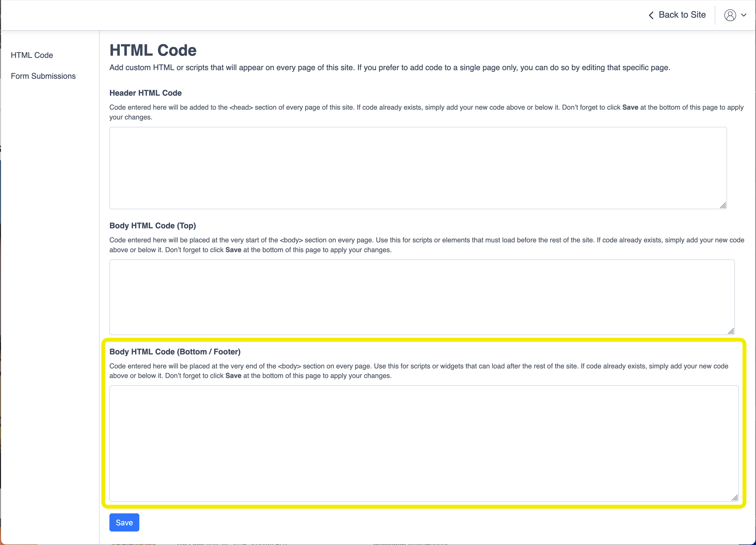The width and height of the screenshot is (756, 545).
Task: Open HTML Code in sidebar
Action: point(32,55)
